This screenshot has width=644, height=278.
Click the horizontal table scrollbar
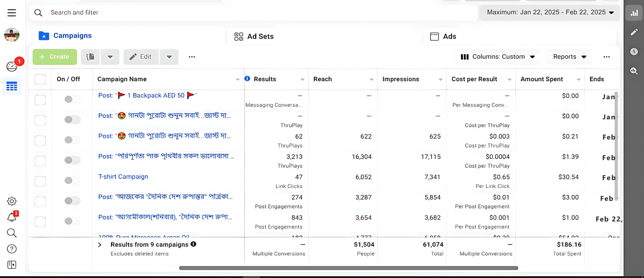coord(348,268)
